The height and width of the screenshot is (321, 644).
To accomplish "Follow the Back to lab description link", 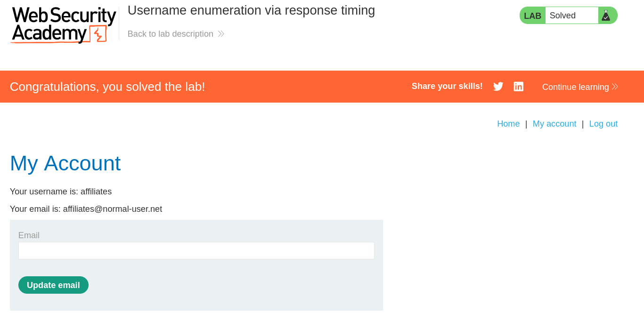I will click(x=171, y=34).
